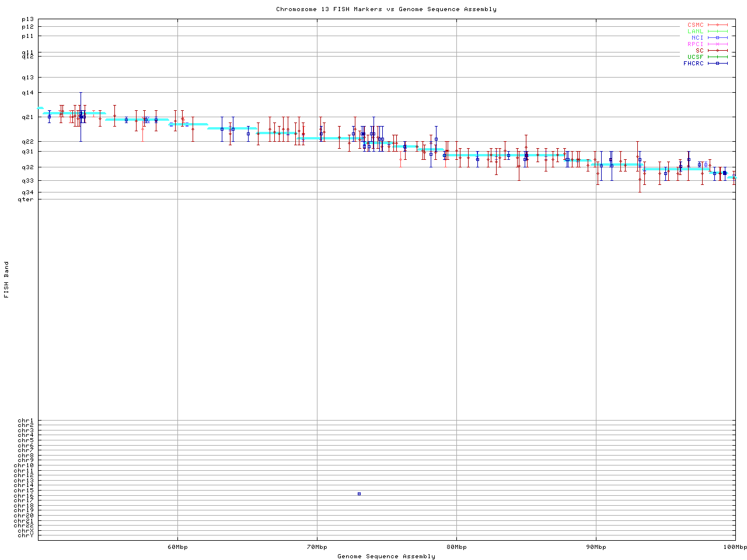Click the 60Mbp x-axis tick label

177,547
